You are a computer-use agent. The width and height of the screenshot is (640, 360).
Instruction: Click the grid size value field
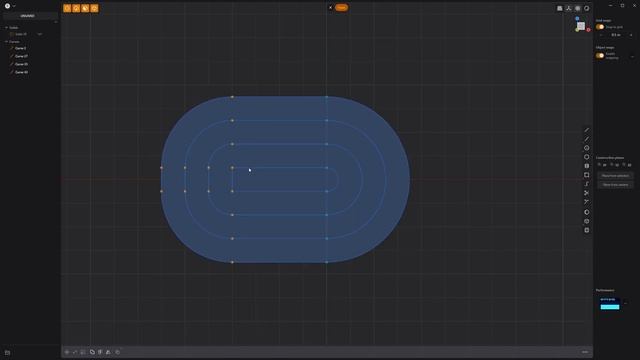pos(616,35)
